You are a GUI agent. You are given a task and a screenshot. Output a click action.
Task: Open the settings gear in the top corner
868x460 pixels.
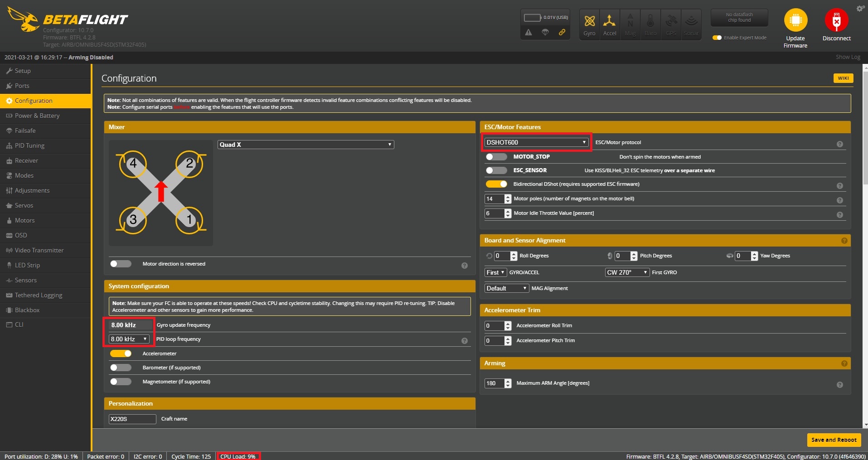point(860,9)
